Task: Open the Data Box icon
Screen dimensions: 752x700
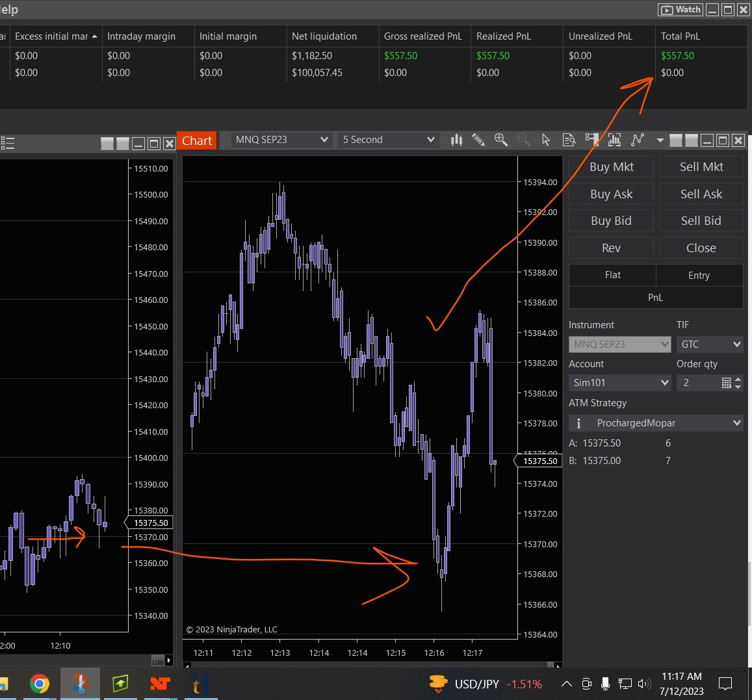Action: (569, 140)
